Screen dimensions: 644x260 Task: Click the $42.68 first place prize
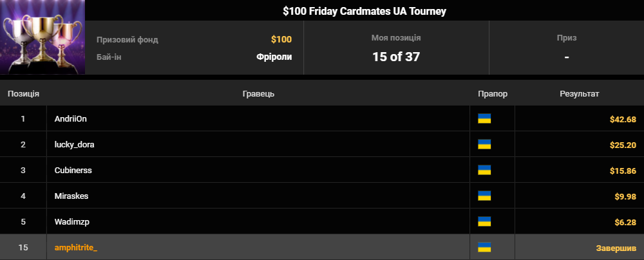[623, 119]
